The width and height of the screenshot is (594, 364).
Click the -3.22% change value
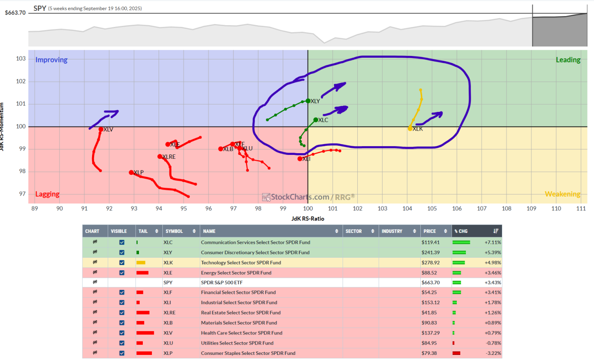tap(493, 353)
